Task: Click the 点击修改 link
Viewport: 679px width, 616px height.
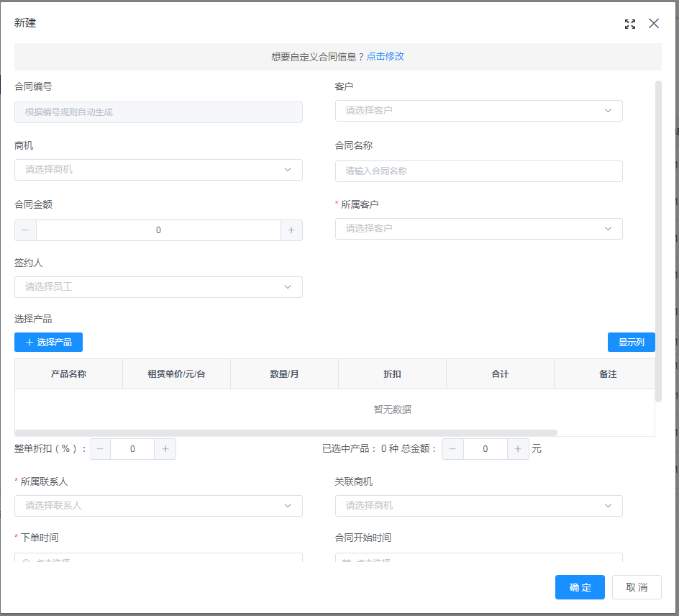Action: point(386,56)
